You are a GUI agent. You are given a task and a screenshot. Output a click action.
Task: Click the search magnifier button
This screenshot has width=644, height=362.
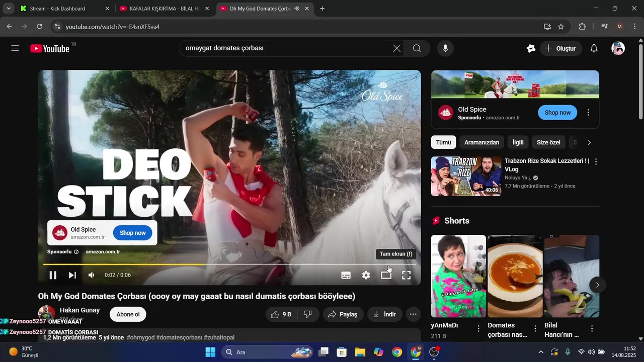tap(417, 48)
